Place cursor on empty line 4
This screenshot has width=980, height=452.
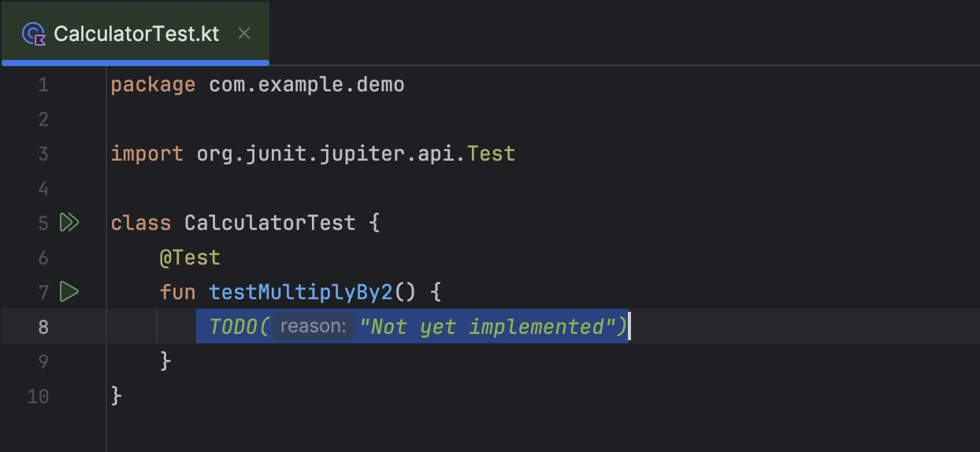[315, 188]
